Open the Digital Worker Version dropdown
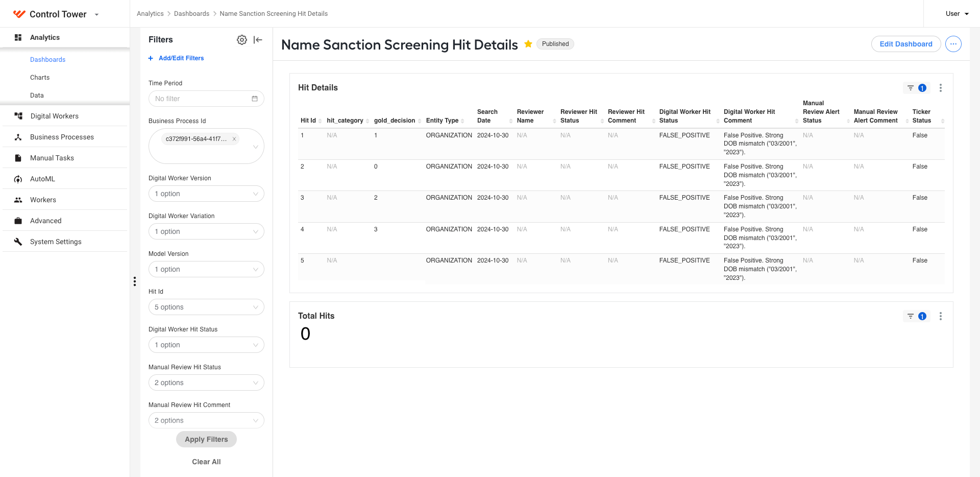Image resolution: width=980 pixels, height=477 pixels. pos(206,194)
